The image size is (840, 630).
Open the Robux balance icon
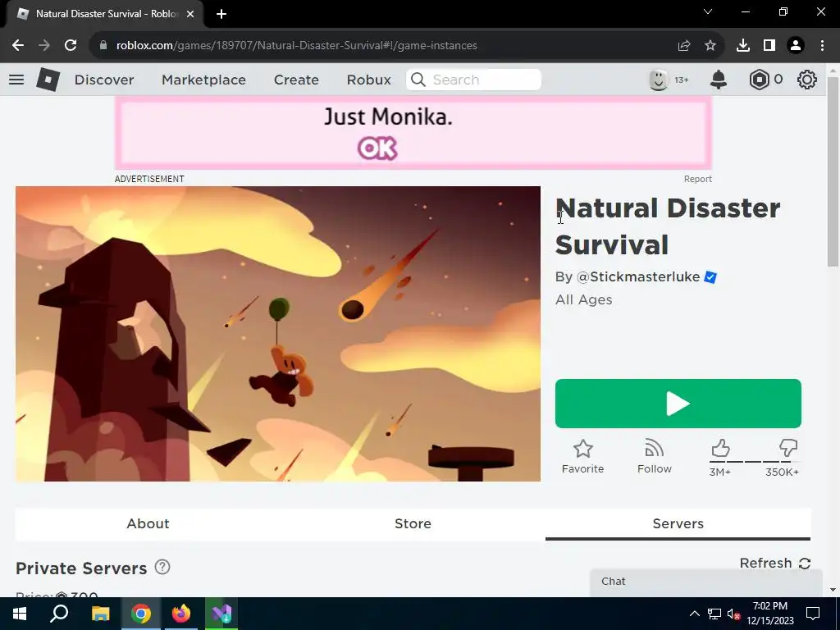point(759,80)
